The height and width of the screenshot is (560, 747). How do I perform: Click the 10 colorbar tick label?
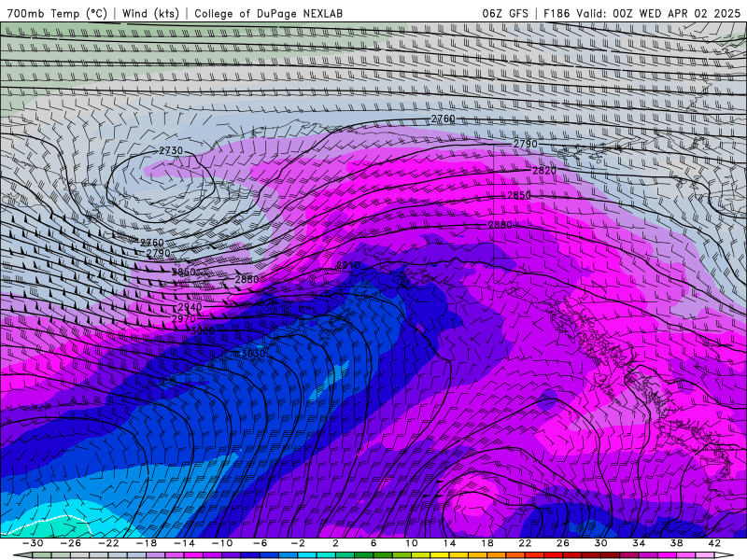[411, 543]
